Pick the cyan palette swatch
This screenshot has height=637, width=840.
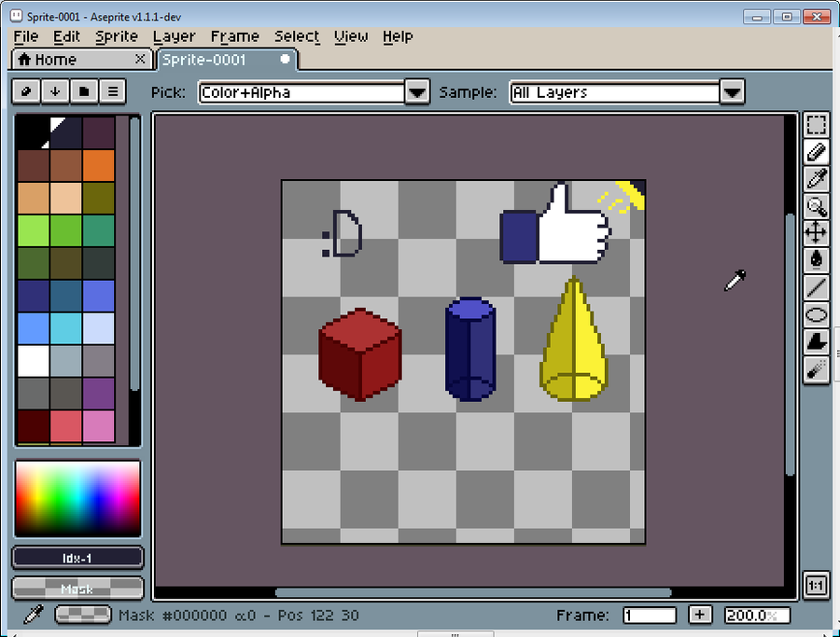tap(66, 328)
